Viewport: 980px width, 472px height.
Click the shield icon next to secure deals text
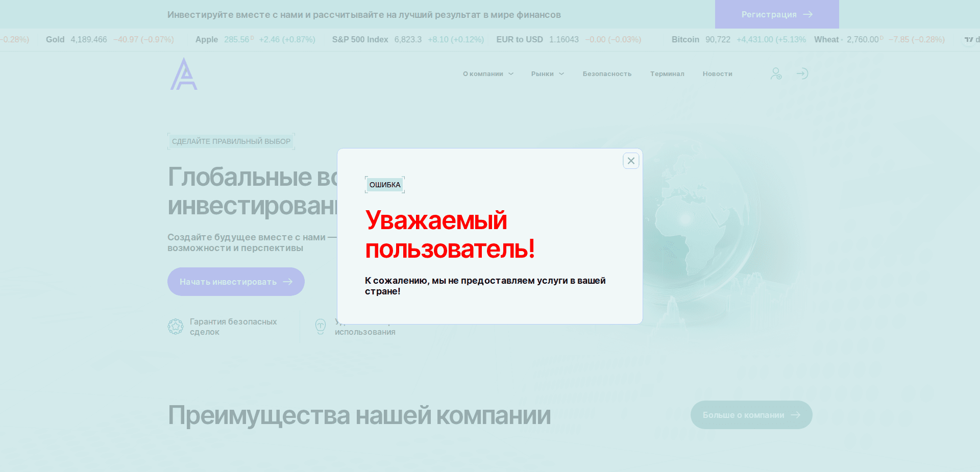[x=175, y=326]
